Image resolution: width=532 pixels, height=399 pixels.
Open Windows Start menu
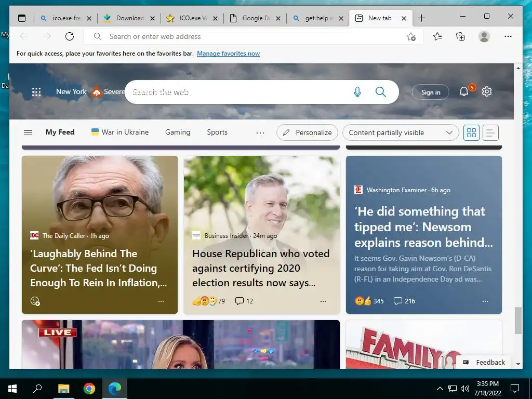(x=12, y=389)
